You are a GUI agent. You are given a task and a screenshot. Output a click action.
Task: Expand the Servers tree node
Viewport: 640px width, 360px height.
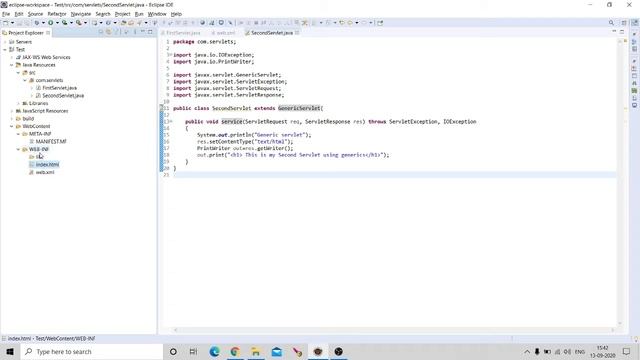click(x=5, y=42)
